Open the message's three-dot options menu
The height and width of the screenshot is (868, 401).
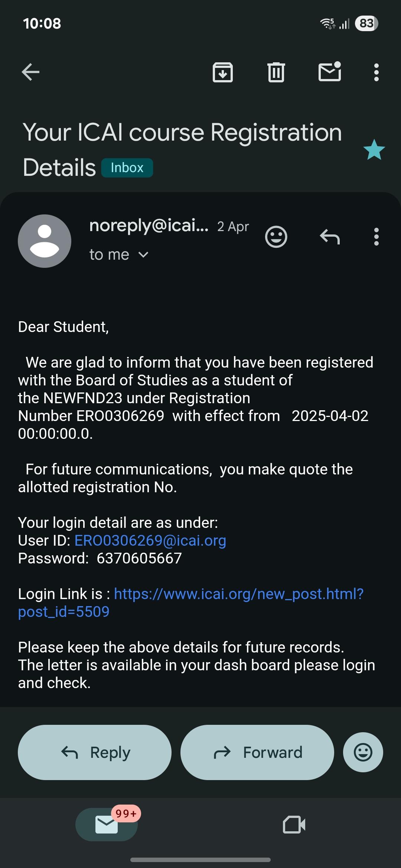tap(376, 237)
